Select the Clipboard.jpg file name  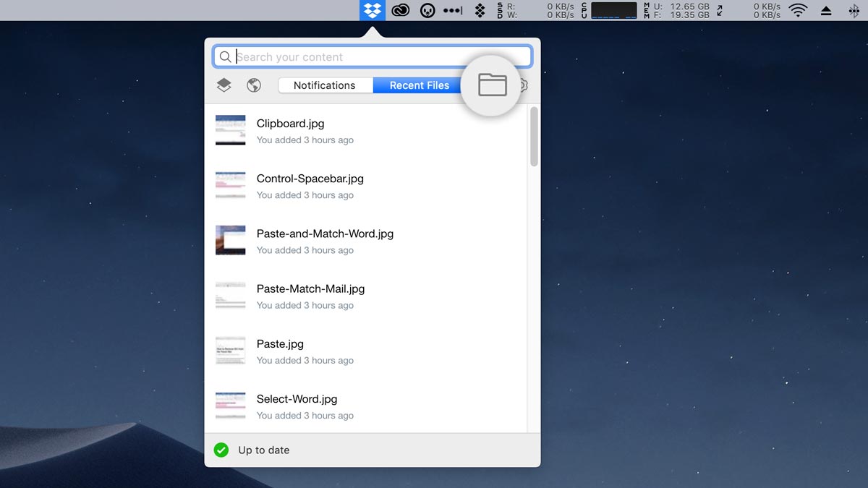click(x=291, y=124)
